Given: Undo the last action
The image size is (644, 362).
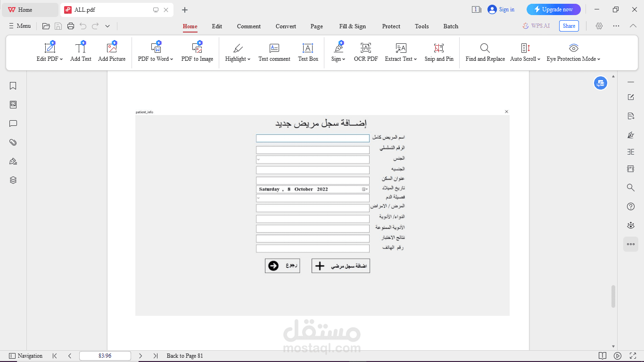Looking at the screenshot, I should (x=83, y=26).
